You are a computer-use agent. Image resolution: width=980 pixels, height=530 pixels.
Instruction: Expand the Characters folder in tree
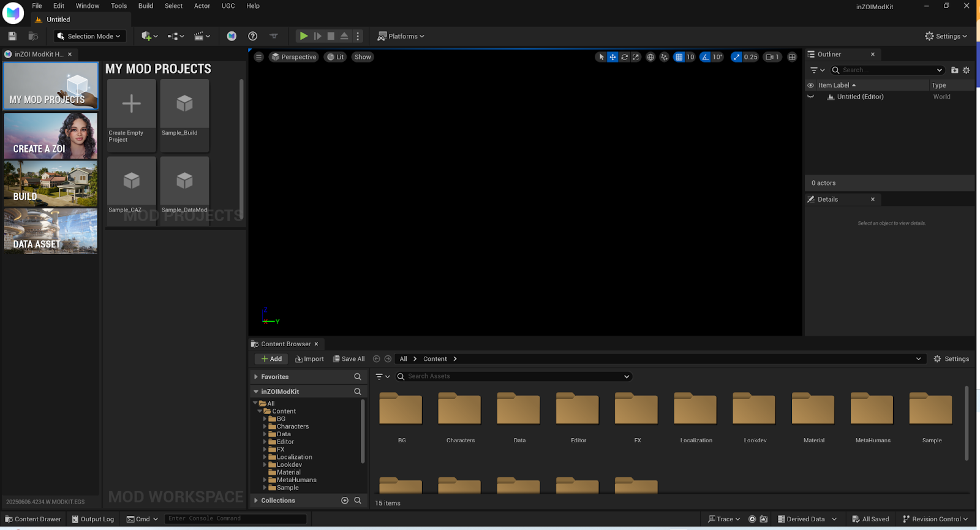(265, 426)
